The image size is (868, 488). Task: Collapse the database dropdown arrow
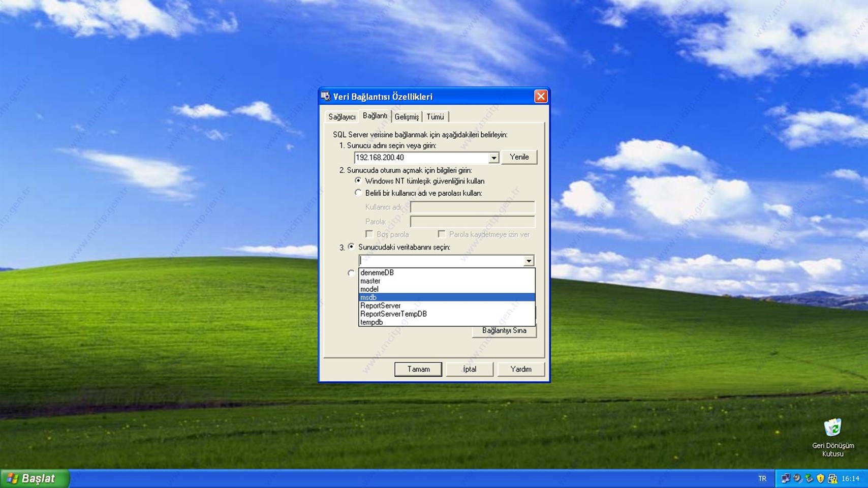coord(529,261)
